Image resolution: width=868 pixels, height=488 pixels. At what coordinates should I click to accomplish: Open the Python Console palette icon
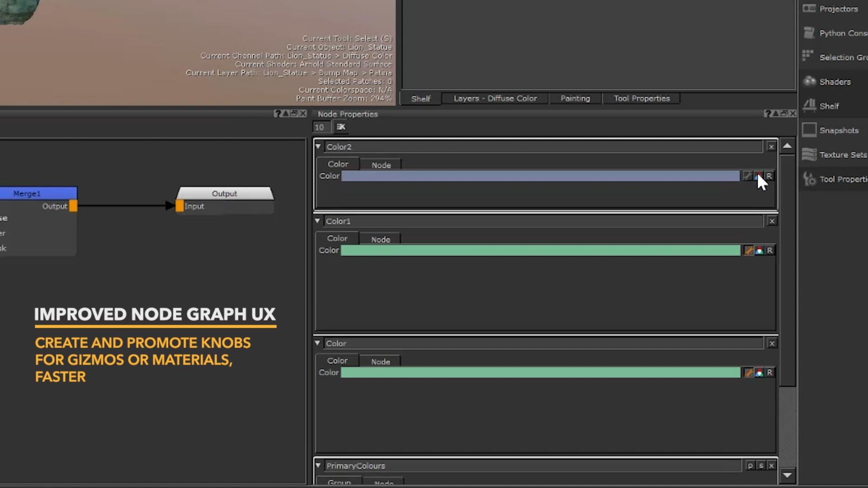[809, 33]
